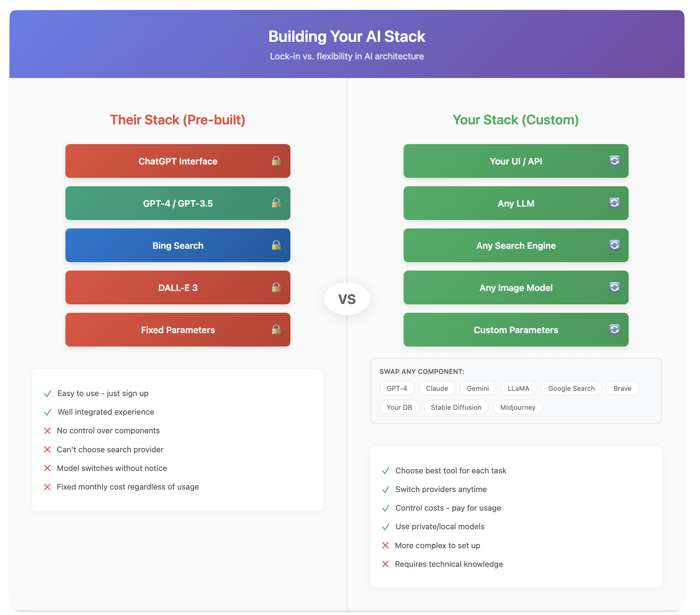
Task: Click the VS circle badge
Action: point(347,299)
